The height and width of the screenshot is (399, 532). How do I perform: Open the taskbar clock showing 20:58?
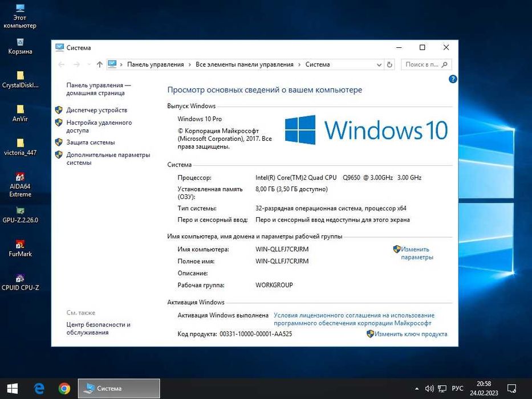click(x=484, y=389)
